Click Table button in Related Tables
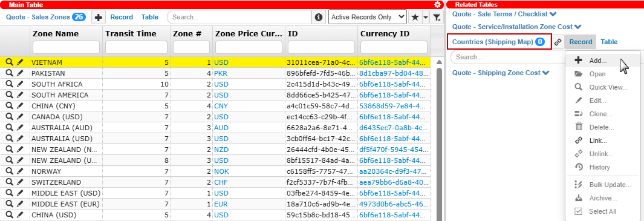Image resolution: width=644 pixels, height=221 pixels. pyautogui.click(x=609, y=42)
